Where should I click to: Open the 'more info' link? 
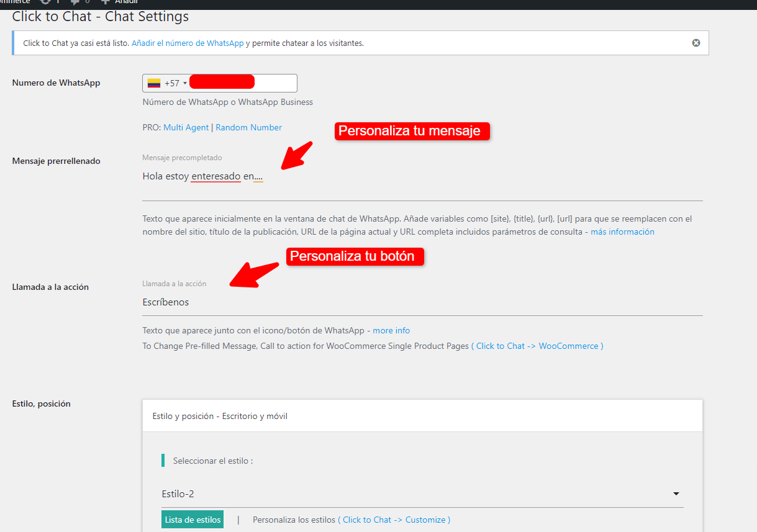[x=391, y=330]
